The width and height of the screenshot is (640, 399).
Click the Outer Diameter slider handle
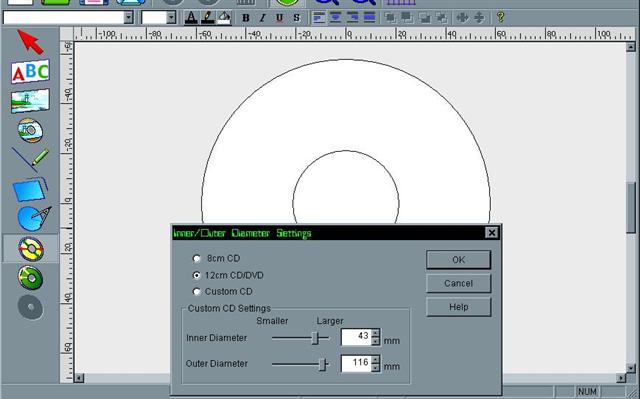[x=322, y=364]
